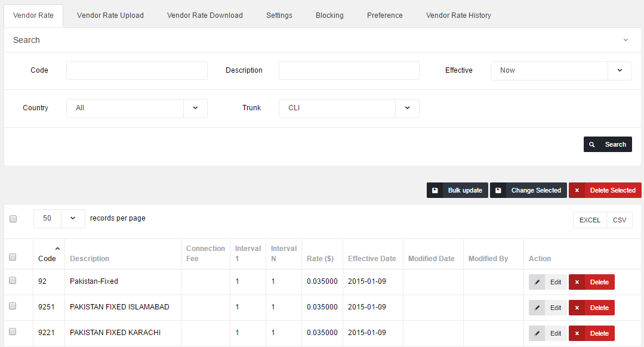Viewport: 644px width, 347px height.
Task: Click the pencil icon for Pakistan-Fixed row
Action: (x=537, y=282)
